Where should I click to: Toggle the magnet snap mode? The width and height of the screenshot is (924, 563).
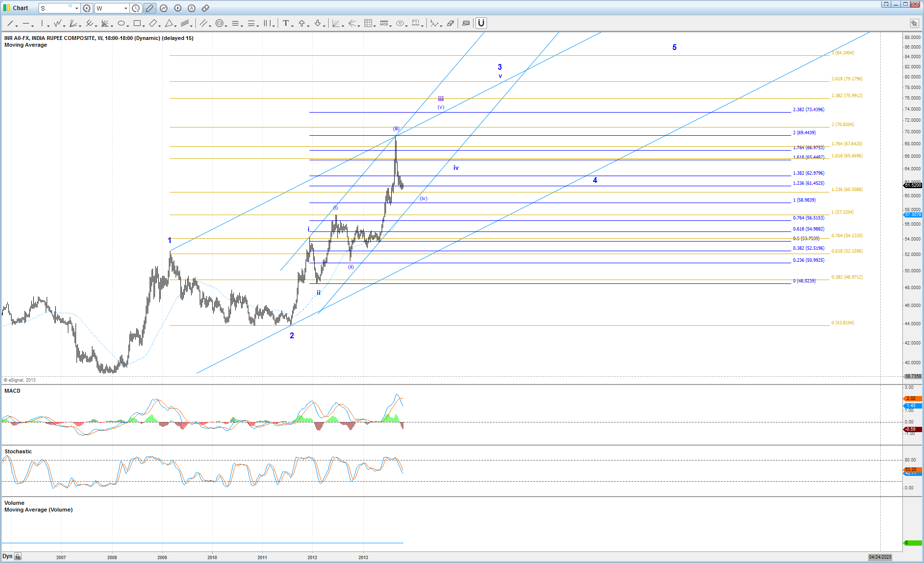[481, 23]
